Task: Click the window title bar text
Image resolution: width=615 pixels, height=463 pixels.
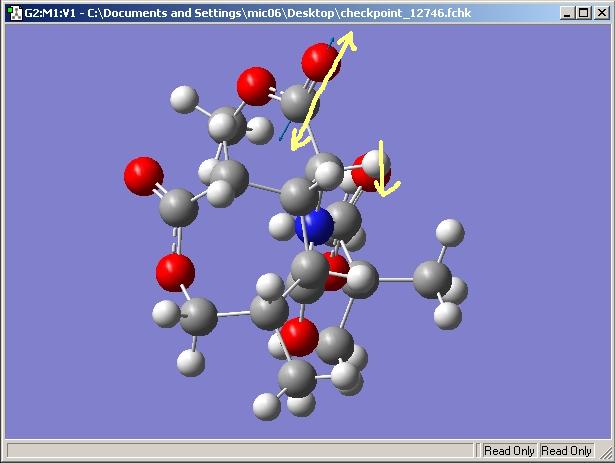Action: (247, 13)
